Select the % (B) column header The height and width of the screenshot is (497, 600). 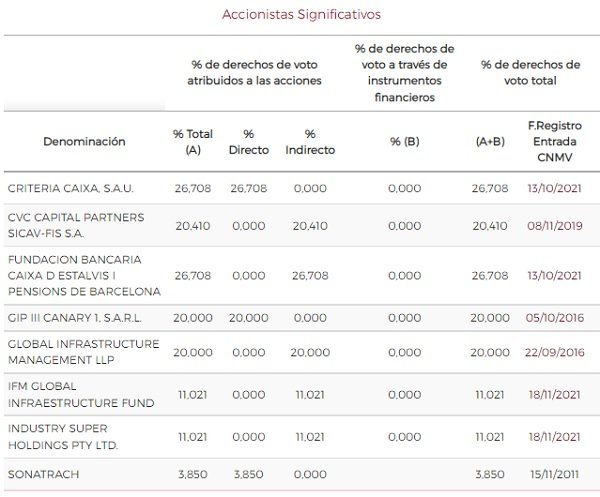click(404, 142)
